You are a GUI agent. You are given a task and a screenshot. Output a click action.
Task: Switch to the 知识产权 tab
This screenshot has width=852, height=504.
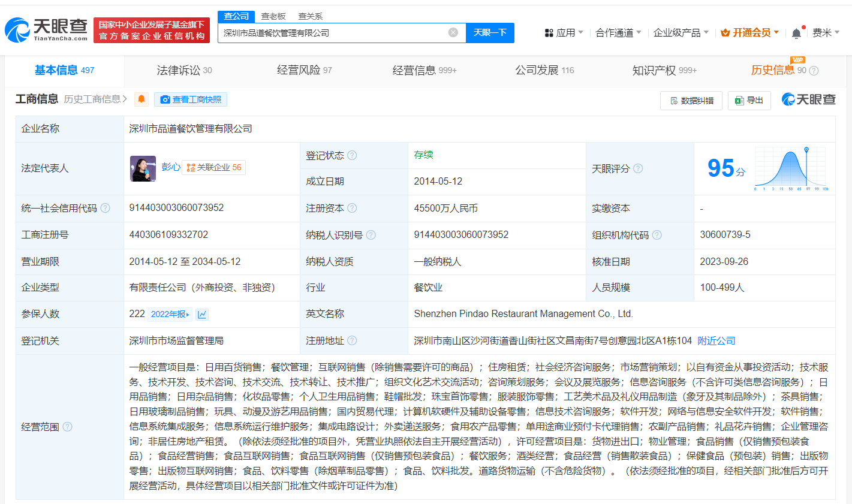664,70
